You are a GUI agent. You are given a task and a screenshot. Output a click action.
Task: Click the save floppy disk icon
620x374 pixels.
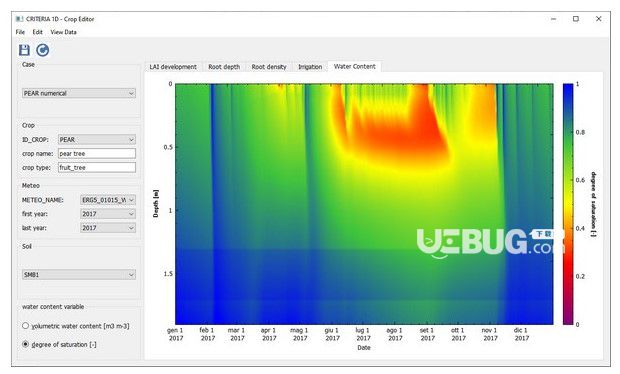coord(24,50)
